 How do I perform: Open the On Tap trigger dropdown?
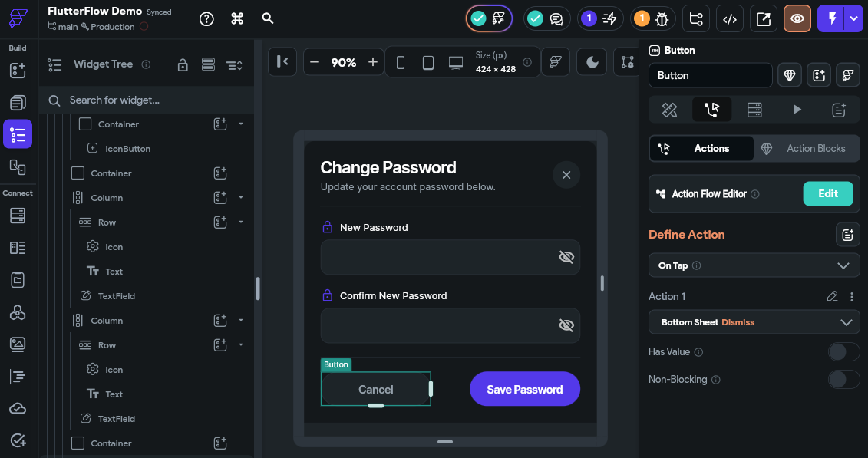[x=754, y=265]
